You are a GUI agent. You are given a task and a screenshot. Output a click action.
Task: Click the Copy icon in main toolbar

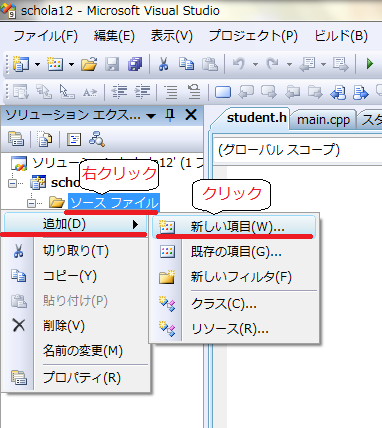[x=186, y=64]
